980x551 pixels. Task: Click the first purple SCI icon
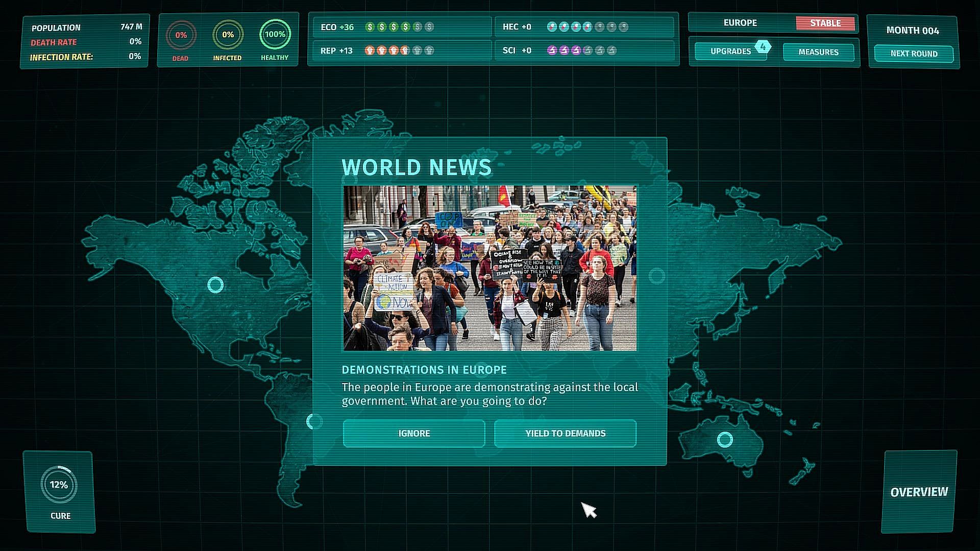click(x=552, y=50)
